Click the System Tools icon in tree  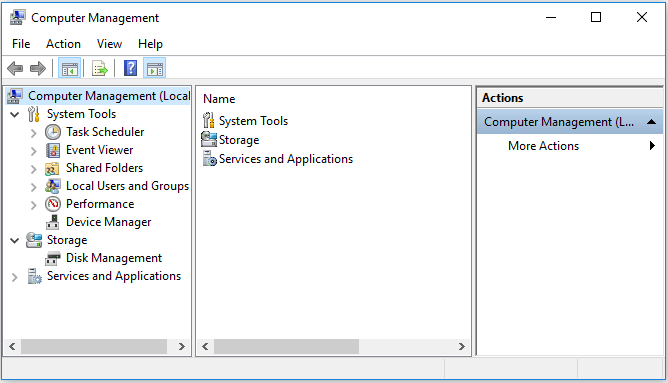tap(34, 115)
